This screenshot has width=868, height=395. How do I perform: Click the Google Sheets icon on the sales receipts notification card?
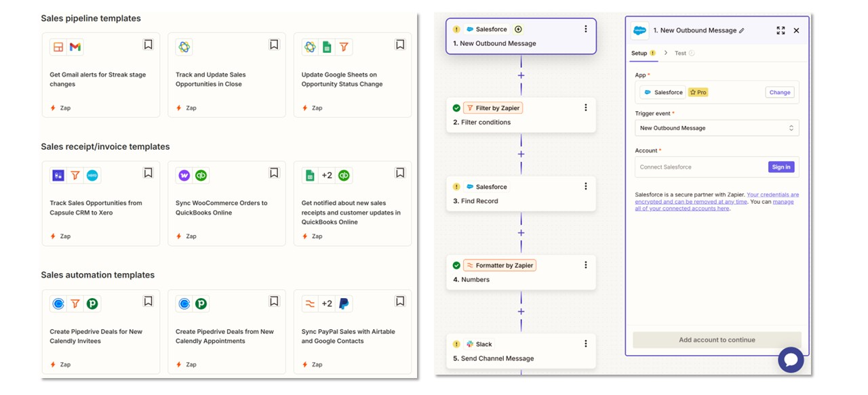click(x=310, y=175)
